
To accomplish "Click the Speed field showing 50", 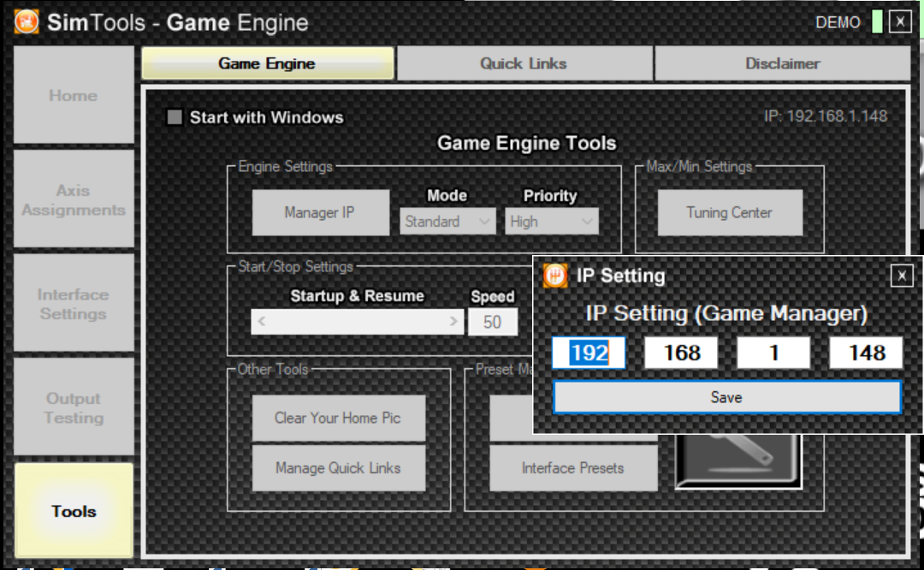I will point(493,322).
